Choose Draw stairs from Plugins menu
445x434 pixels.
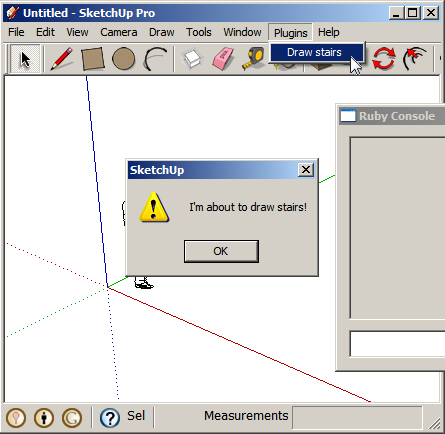pyautogui.click(x=316, y=53)
